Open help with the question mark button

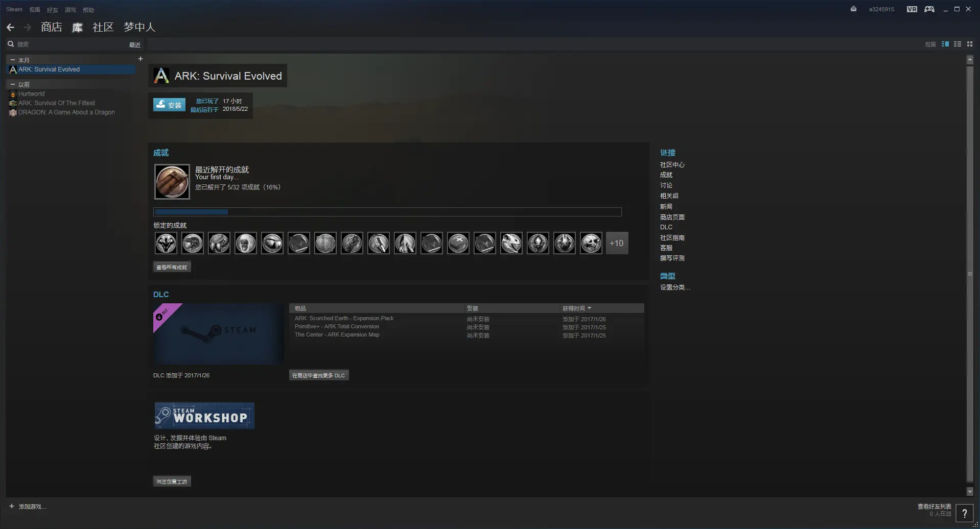tap(964, 513)
